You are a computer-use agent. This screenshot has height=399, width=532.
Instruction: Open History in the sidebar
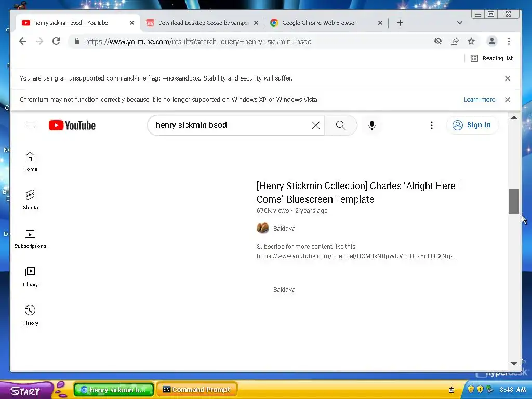[30, 315]
